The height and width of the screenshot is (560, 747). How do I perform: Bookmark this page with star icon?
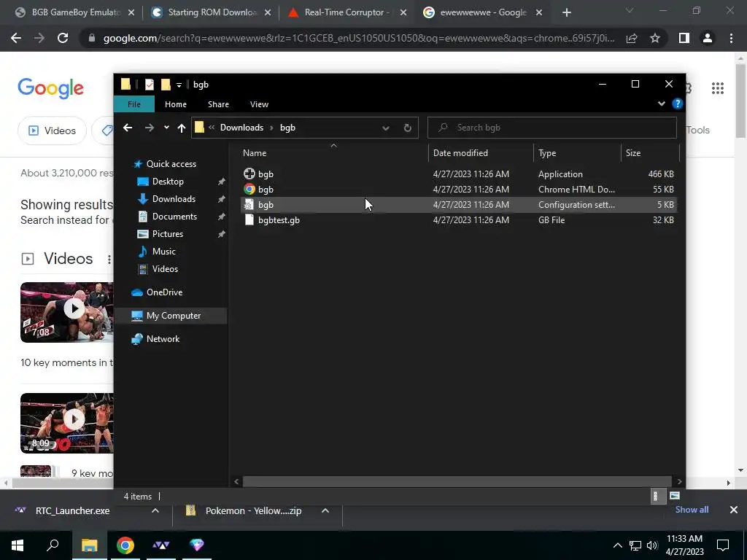coord(655,38)
